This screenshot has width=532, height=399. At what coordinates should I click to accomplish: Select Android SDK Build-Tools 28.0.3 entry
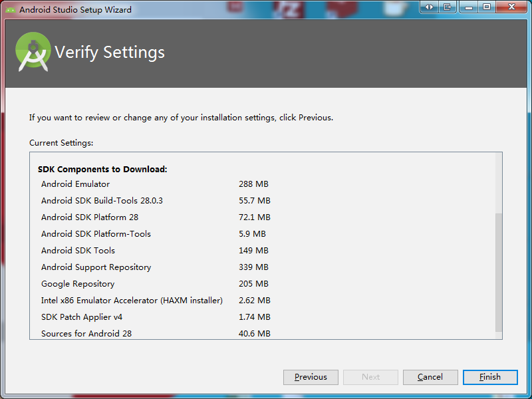point(102,201)
